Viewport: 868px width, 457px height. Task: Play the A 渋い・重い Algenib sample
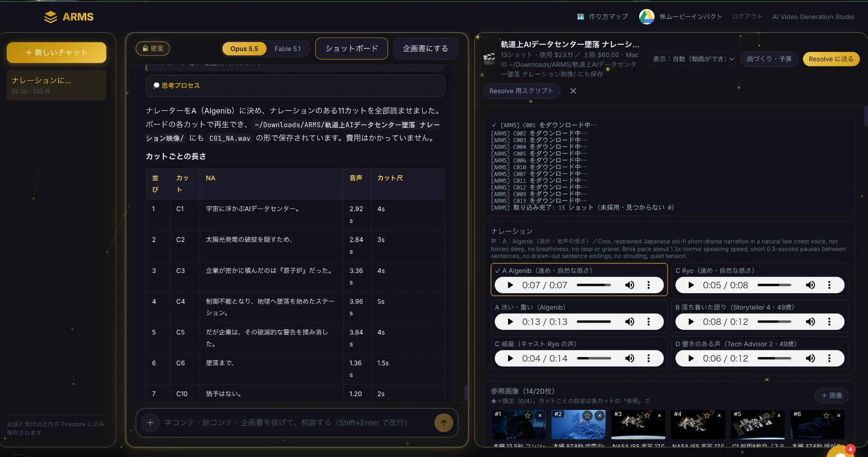coord(510,322)
